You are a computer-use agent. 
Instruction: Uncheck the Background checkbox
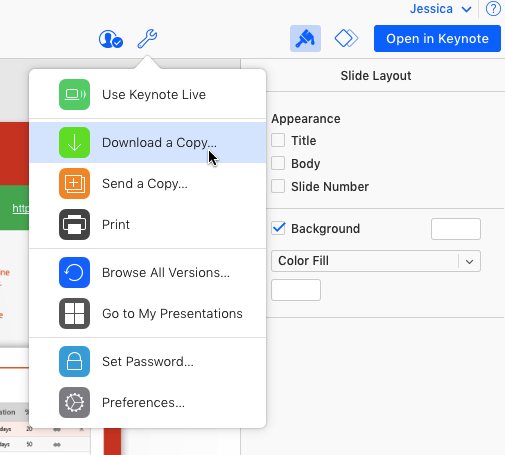click(x=278, y=228)
